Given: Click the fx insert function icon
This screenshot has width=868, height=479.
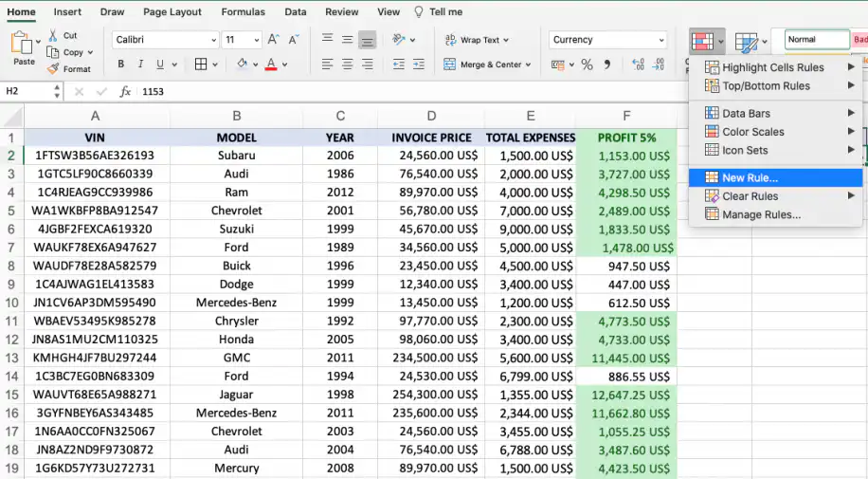Looking at the screenshot, I should point(125,91).
